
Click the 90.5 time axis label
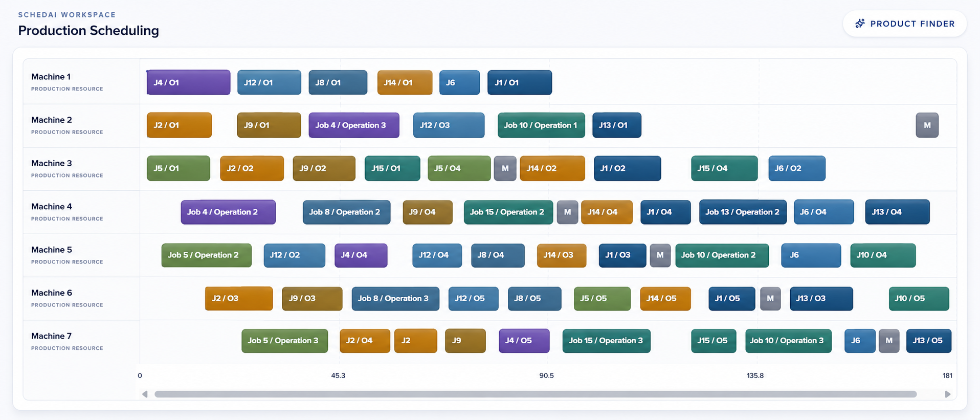point(546,375)
